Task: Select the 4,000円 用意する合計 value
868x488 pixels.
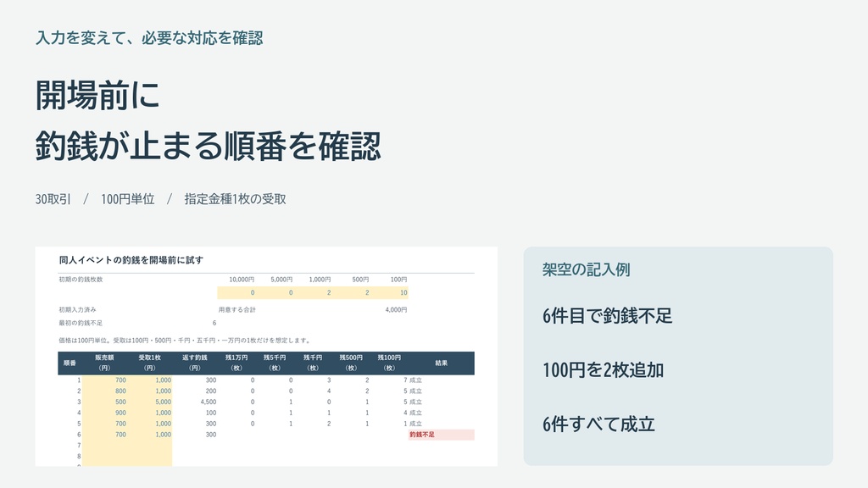Action: tap(396, 310)
